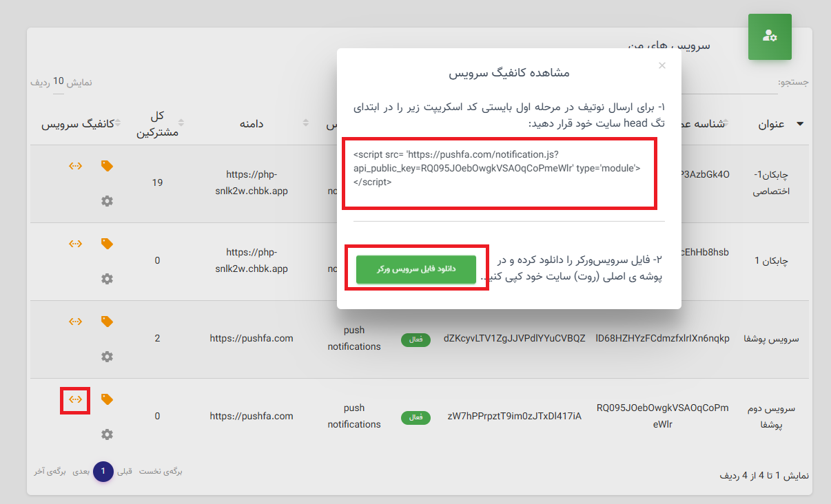
Task: Change the rows-per-page value 10
Action: pos(59,82)
